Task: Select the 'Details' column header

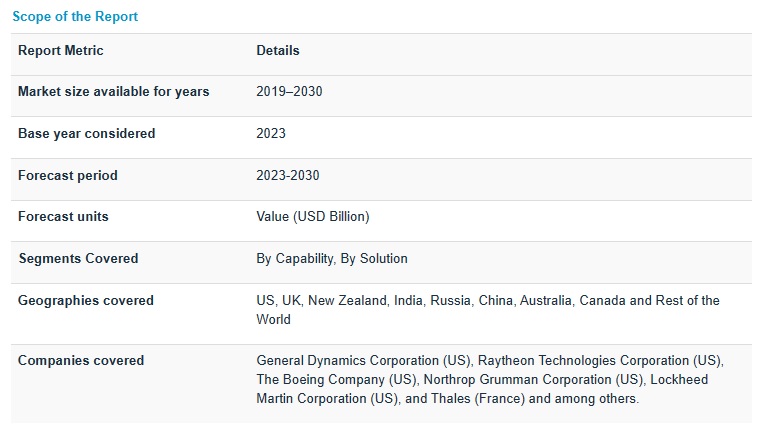Action: tap(278, 51)
